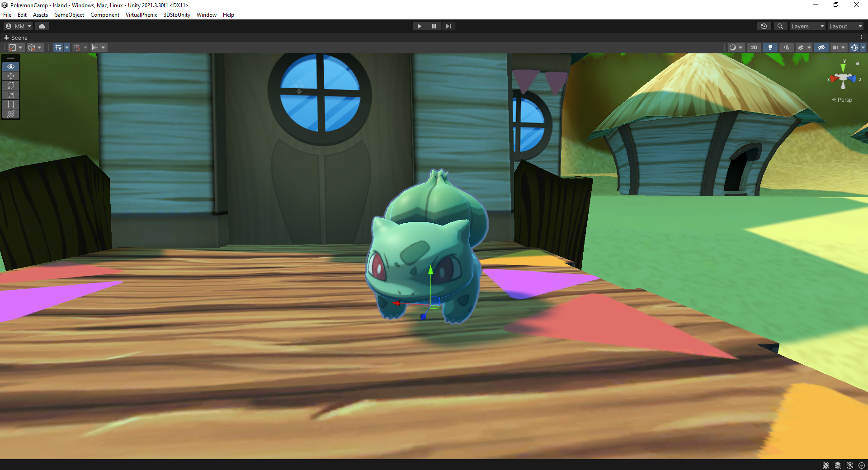Expand the grid visibility options arrow

(67, 47)
